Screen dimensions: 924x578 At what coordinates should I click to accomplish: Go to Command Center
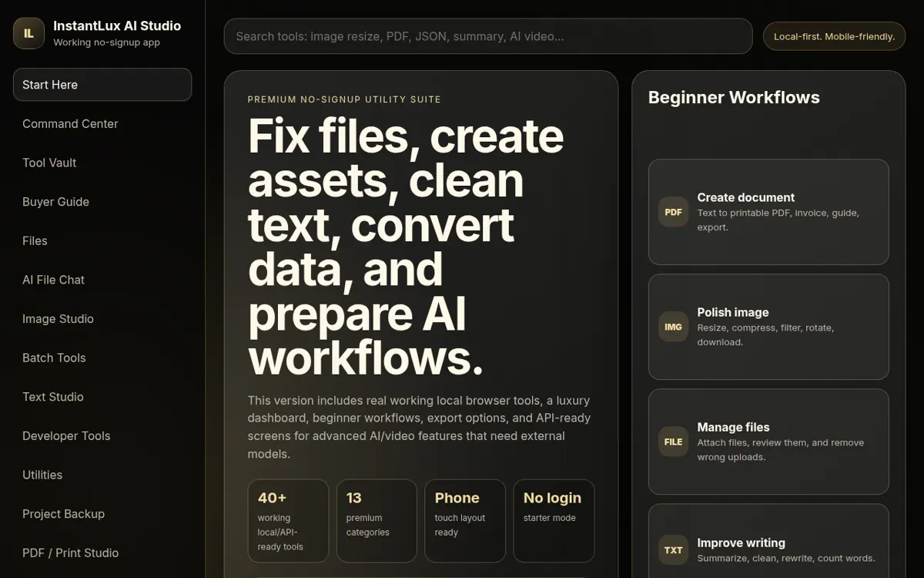[x=102, y=123]
